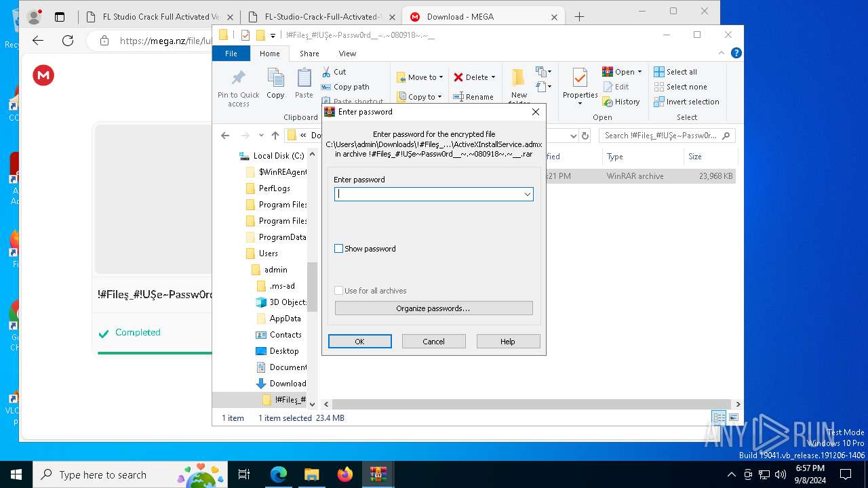Click the navigation tree vertical scrollbar
This screenshot has height=488, width=868.
tap(312, 287)
